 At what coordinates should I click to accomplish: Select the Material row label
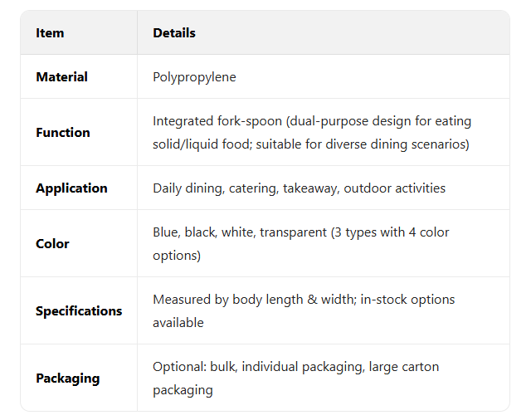(61, 77)
